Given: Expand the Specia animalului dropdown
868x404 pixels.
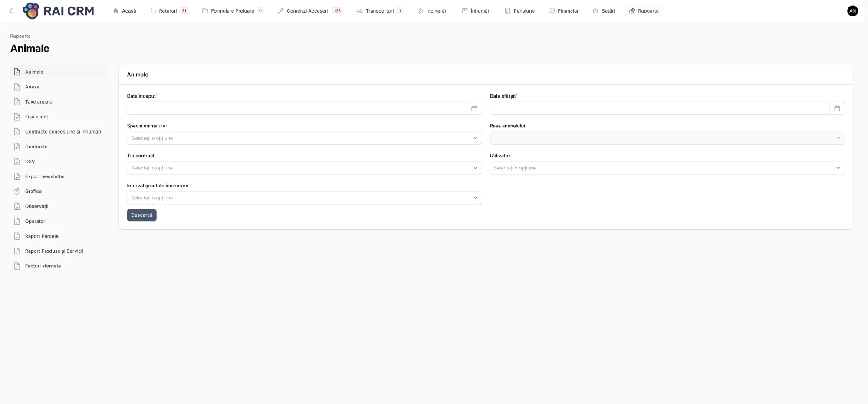Looking at the screenshot, I should coord(304,138).
